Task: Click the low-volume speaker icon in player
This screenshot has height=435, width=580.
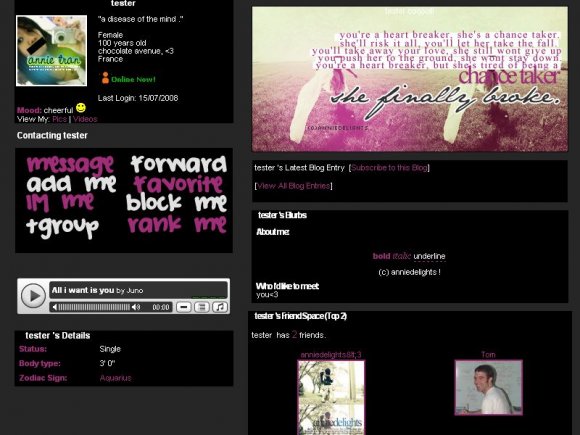Action: pyautogui.click(x=55, y=307)
